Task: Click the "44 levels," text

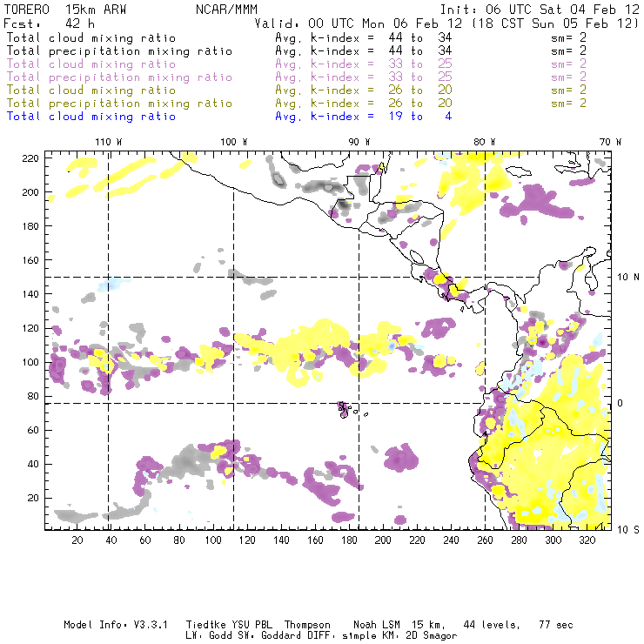Action: [x=492, y=625]
